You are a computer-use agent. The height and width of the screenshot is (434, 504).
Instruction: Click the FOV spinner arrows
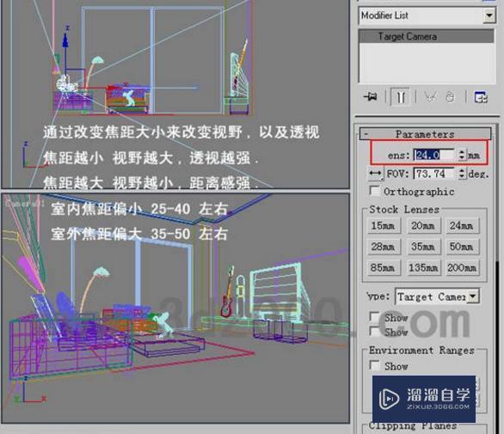462,174
